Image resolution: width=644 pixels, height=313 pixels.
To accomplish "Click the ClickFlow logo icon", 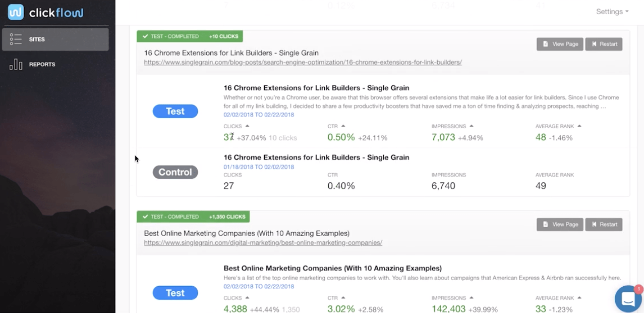I will [x=16, y=13].
